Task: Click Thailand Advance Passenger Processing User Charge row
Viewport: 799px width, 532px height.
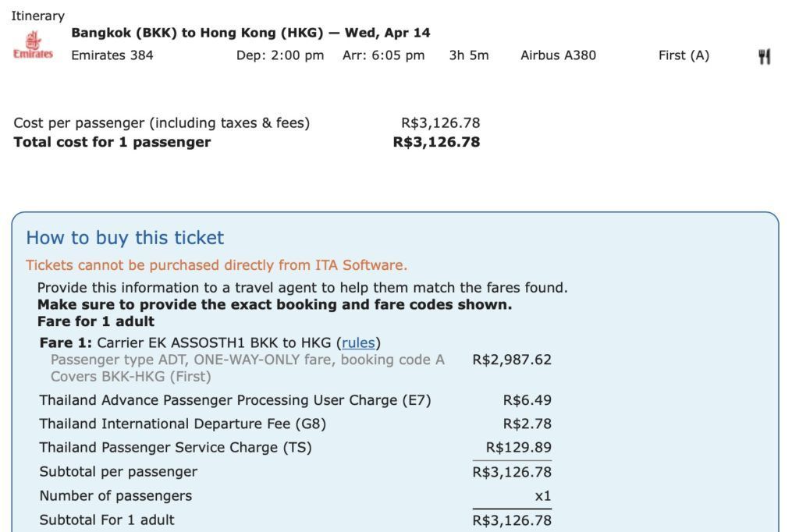Action: pos(295,400)
